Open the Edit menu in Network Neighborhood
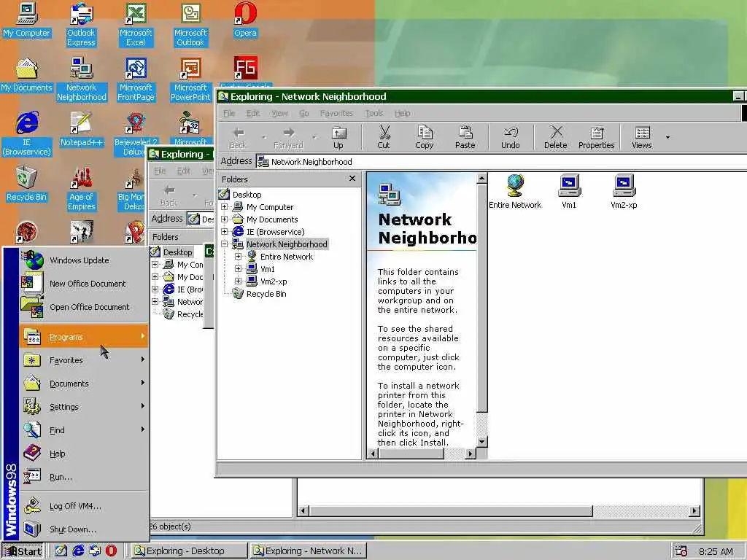The image size is (747, 560). tap(253, 113)
